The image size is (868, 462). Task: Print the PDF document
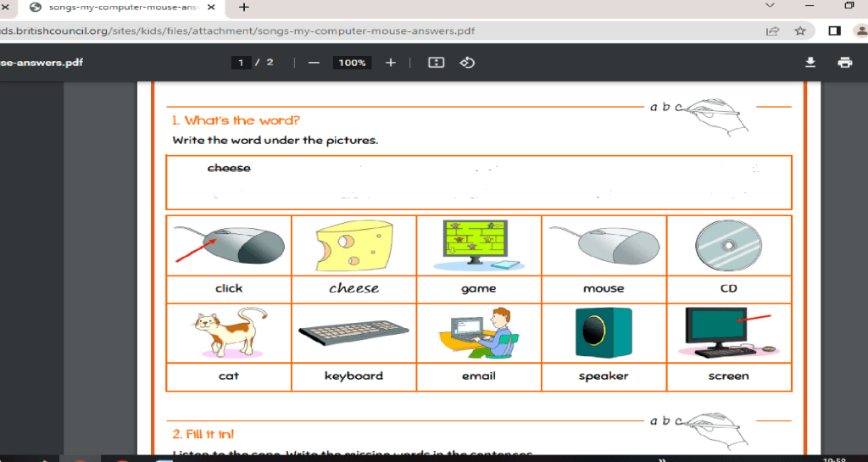click(844, 63)
